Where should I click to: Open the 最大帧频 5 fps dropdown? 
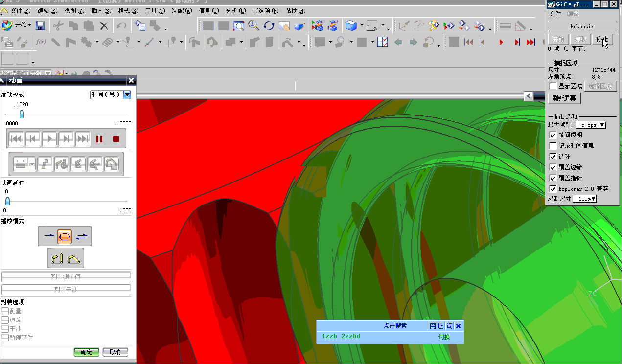pyautogui.click(x=591, y=125)
